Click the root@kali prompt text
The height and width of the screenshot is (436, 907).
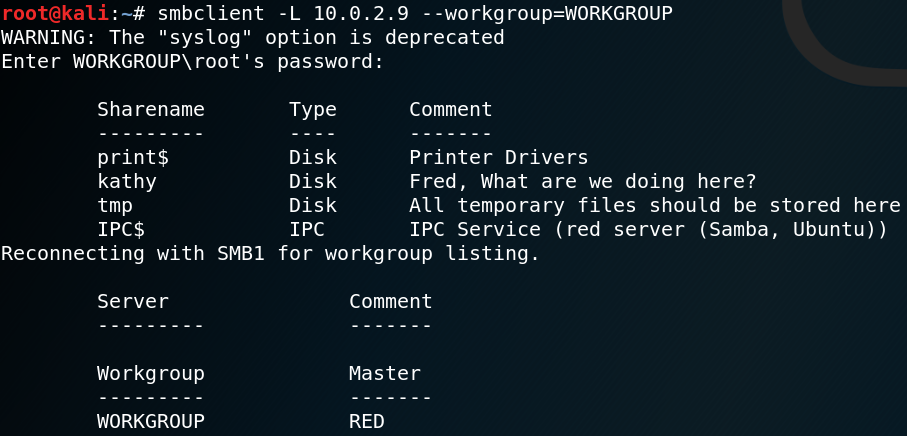[54, 13]
